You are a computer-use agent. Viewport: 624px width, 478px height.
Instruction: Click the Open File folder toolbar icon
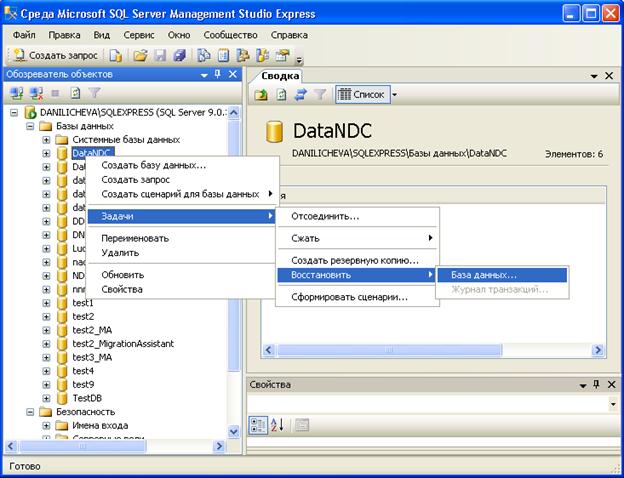(x=140, y=55)
